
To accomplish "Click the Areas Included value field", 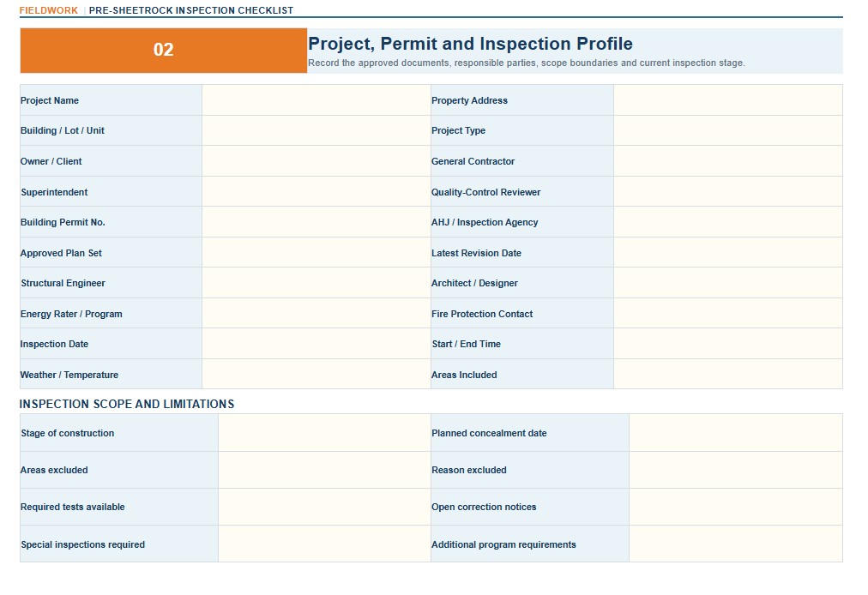I will pos(728,374).
